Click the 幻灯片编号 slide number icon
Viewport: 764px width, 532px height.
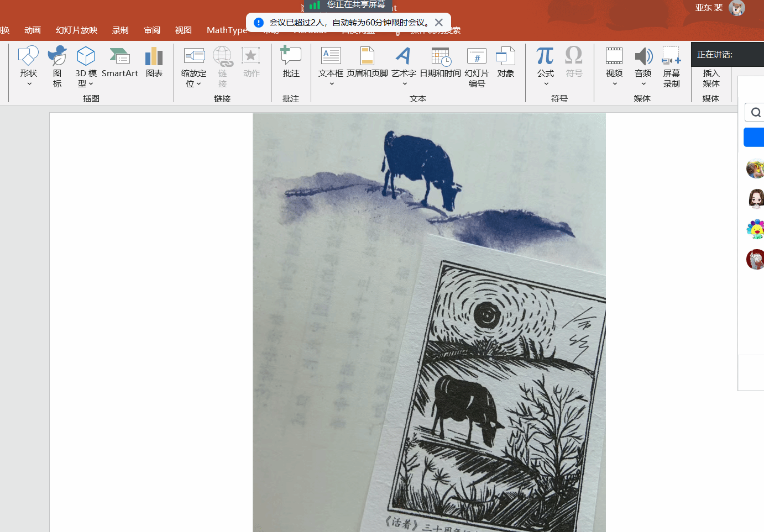(x=477, y=66)
